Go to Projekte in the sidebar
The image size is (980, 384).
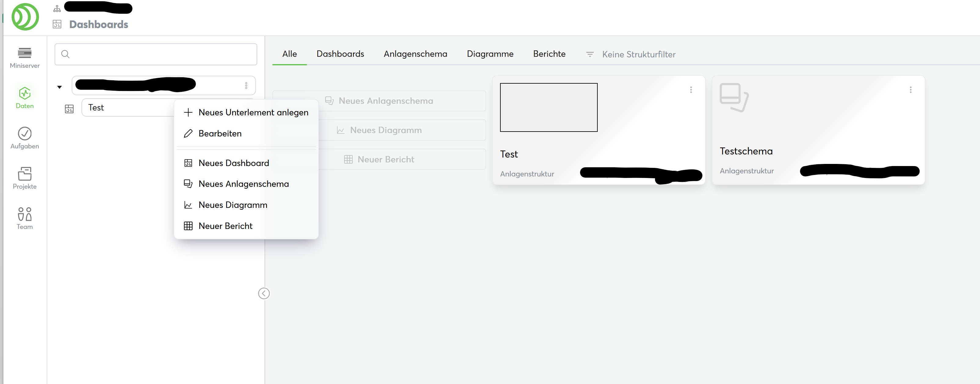[25, 178]
